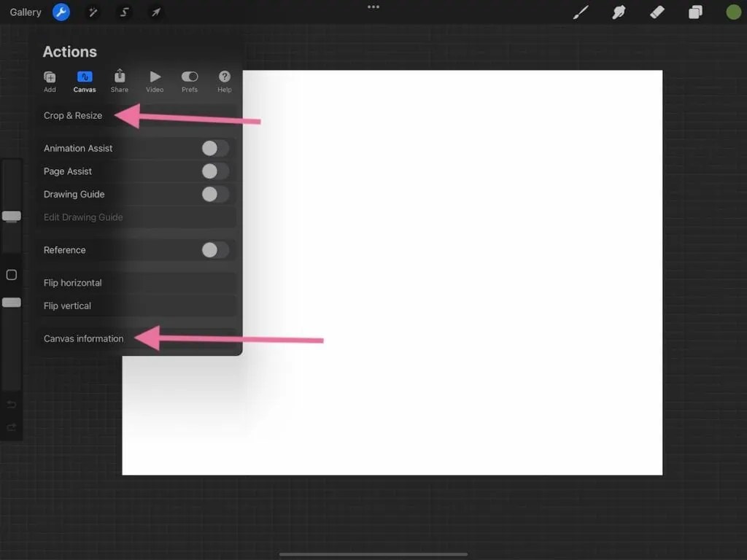Select the Eraser tool
This screenshot has width=747, height=560.
[657, 12]
